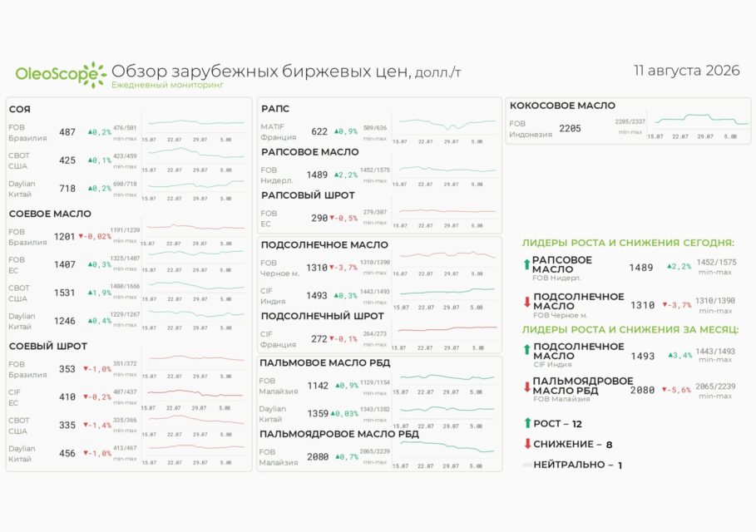Click the soybean oil FOB Бразилия change '-0,02%'

pos(95,237)
